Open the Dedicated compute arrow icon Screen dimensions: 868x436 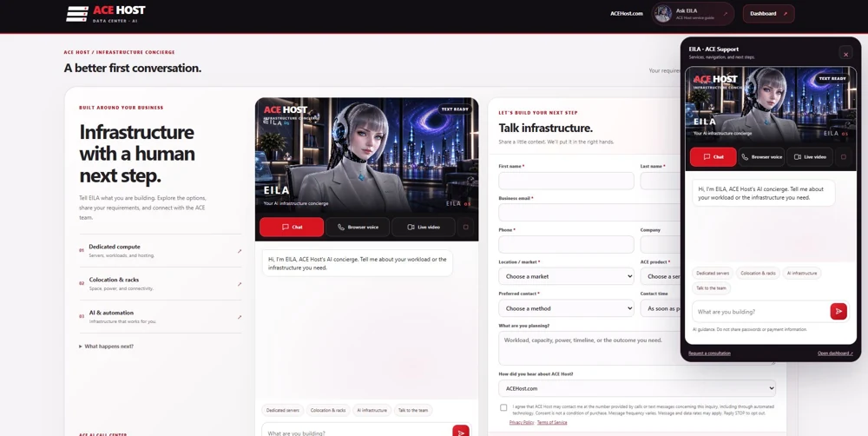240,251
